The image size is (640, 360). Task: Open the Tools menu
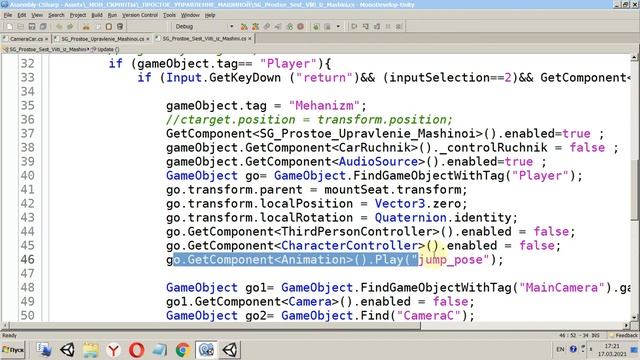point(169,15)
